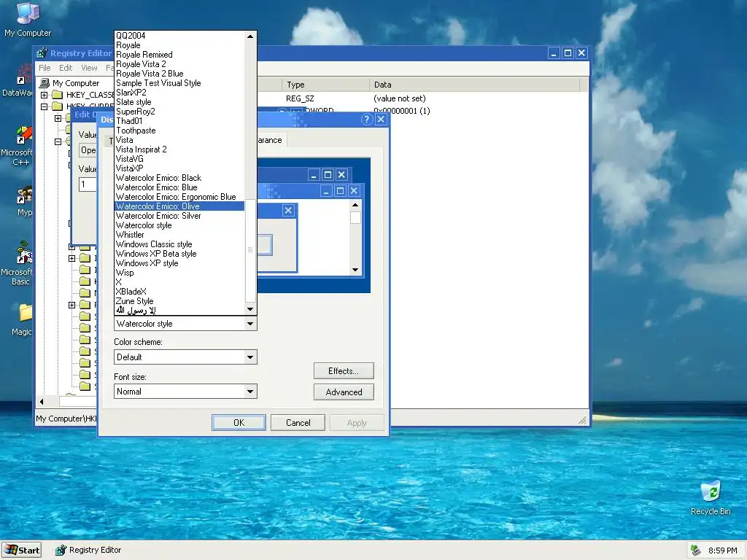Open the View menu in Registry Editor
This screenshot has width=747, height=560.
point(89,68)
